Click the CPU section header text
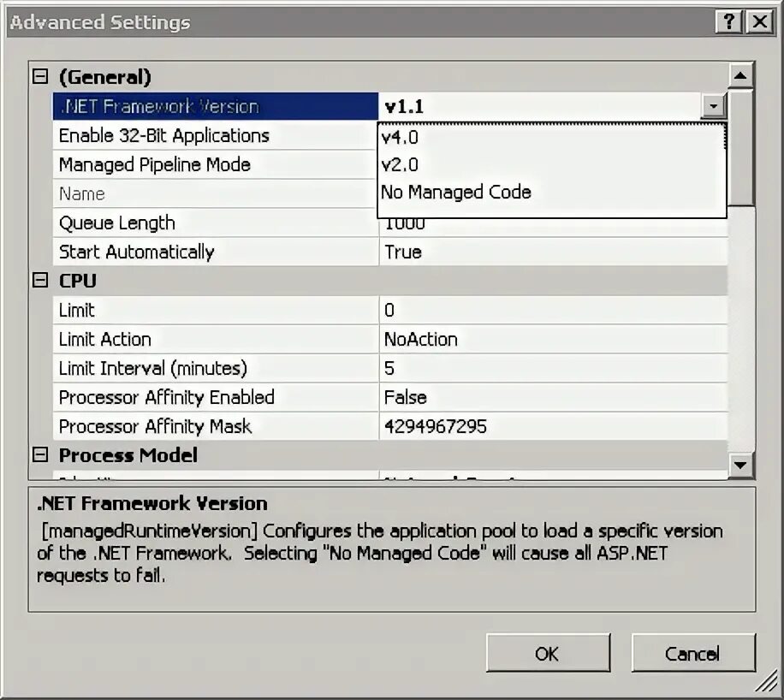Viewport: 784px width, 700px height. pyautogui.click(x=78, y=281)
